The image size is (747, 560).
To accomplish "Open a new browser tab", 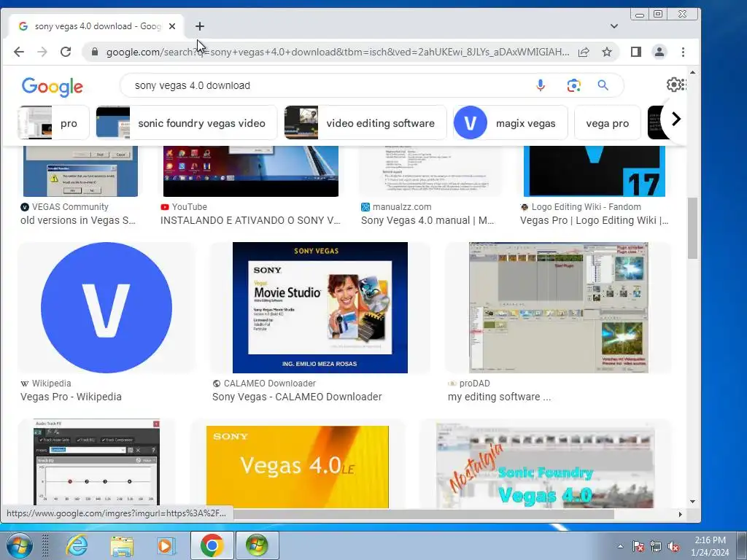I will click(x=200, y=26).
